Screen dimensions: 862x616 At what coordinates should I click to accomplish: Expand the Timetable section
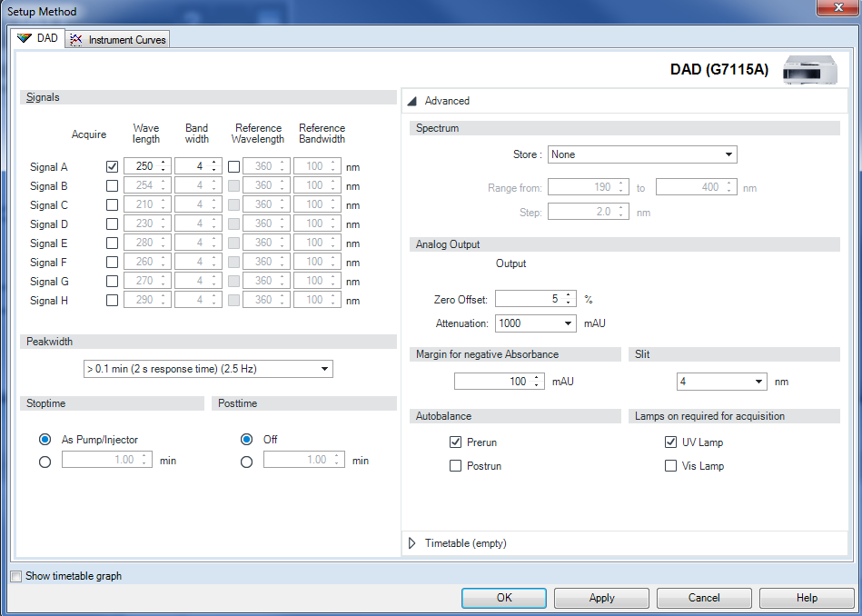(x=411, y=542)
